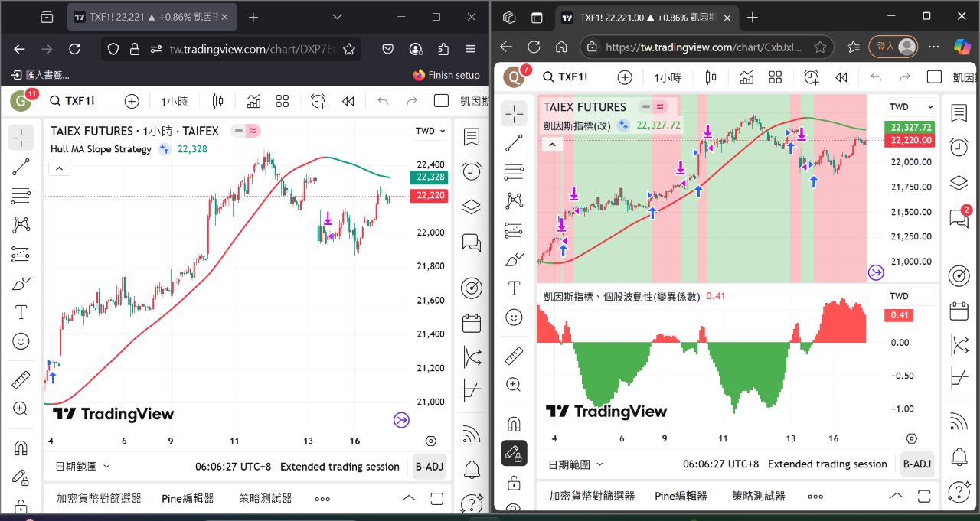Open 策略測試器 tab in left window
The image size is (980, 521).
point(265,498)
